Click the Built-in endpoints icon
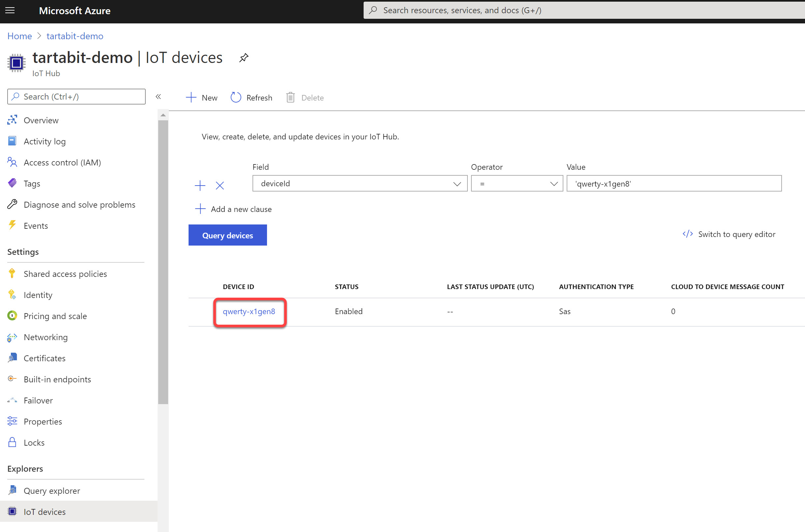Screen dimensions: 805x532 coord(12,379)
